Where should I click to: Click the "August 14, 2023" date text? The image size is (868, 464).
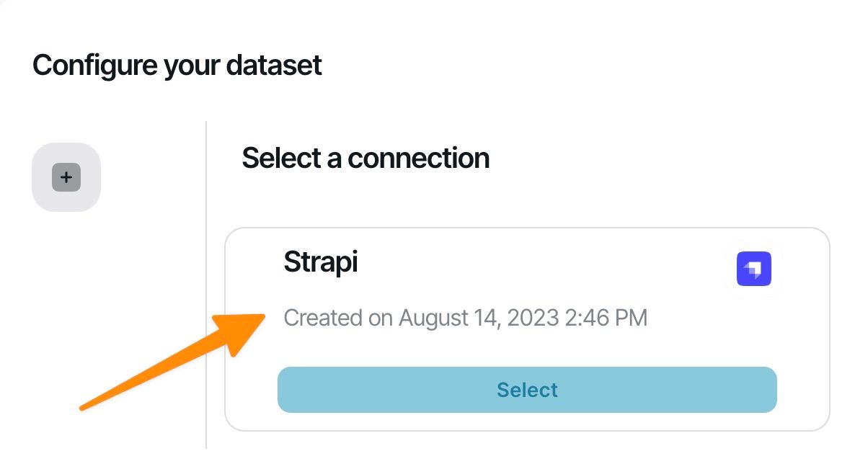[479, 318]
